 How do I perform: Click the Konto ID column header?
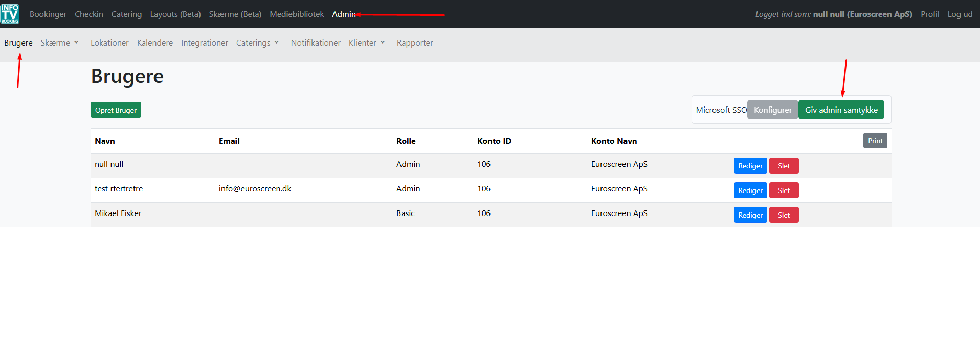[x=494, y=141]
